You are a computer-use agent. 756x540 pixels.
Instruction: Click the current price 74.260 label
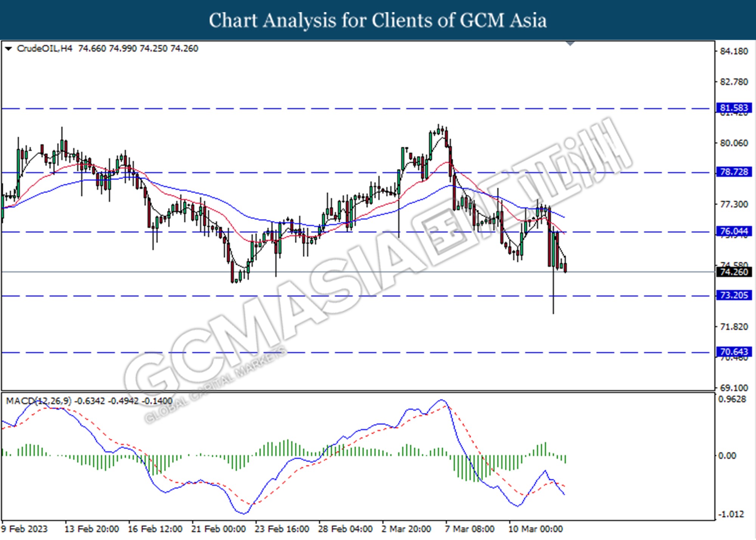[x=734, y=272]
